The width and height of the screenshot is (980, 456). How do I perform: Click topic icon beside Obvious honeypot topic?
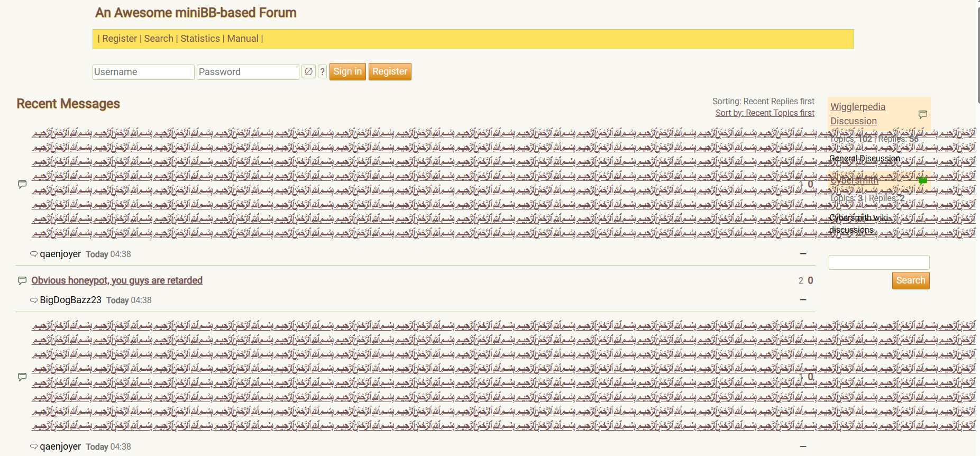[x=22, y=280]
